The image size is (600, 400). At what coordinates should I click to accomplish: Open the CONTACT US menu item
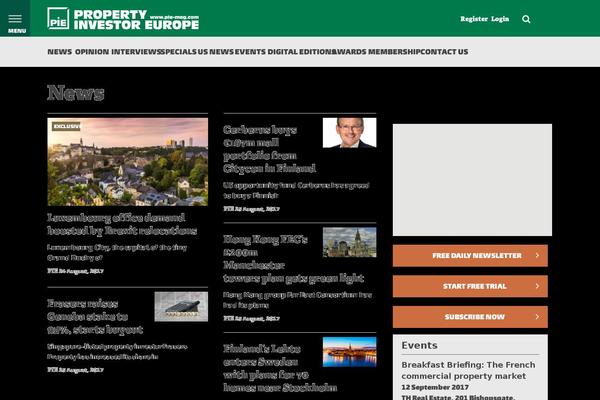click(x=444, y=52)
